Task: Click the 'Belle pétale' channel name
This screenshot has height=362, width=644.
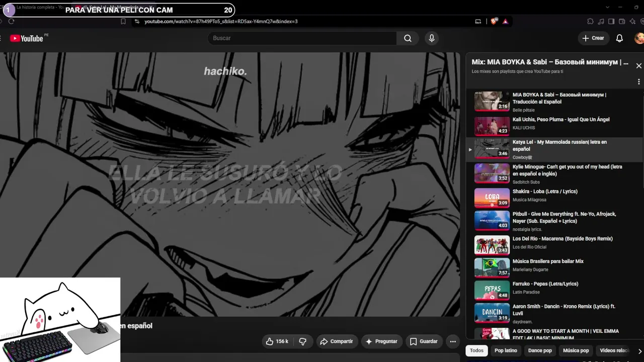Action: click(524, 110)
